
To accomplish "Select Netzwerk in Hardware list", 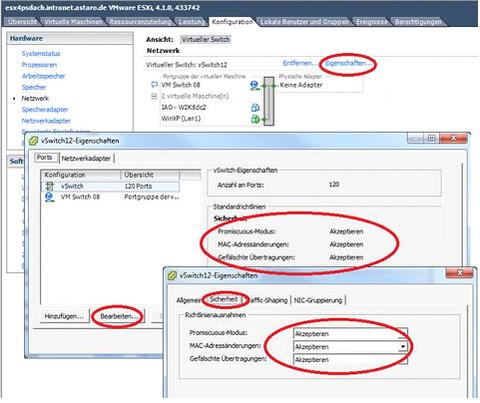I will tap(35, 98).
